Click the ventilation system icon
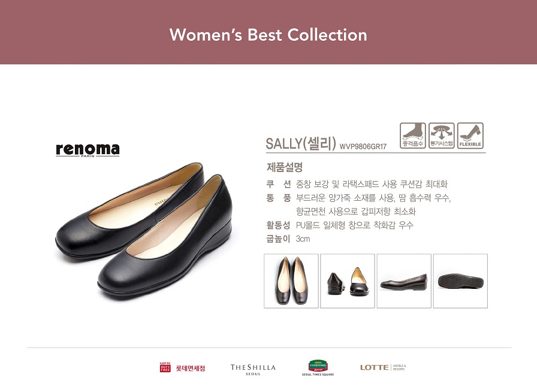This screenshot has width=537, height=392. point(442,135)
